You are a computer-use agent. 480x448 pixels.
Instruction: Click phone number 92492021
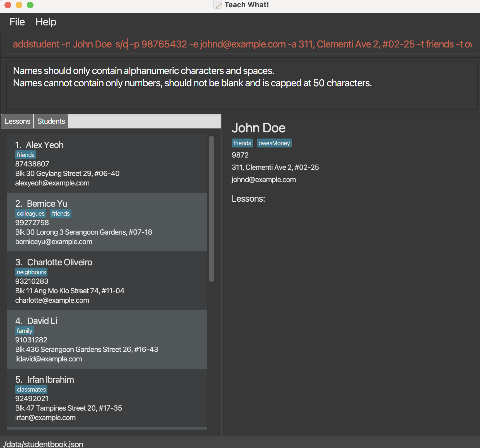coord(32,399)
